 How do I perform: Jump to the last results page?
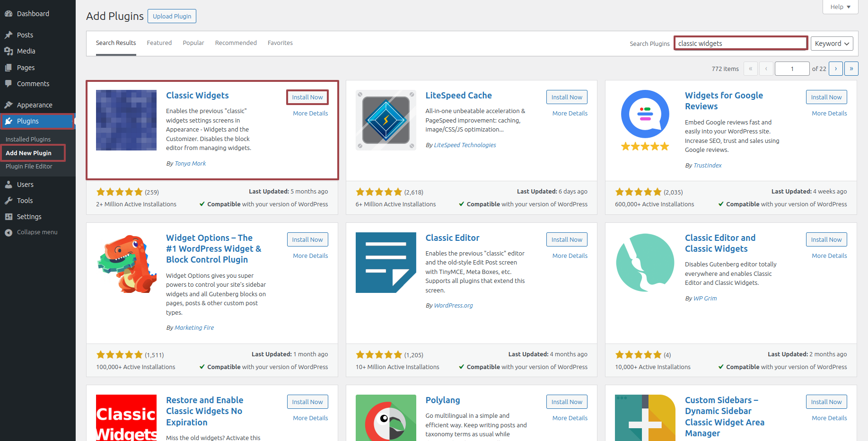point(851,69)
